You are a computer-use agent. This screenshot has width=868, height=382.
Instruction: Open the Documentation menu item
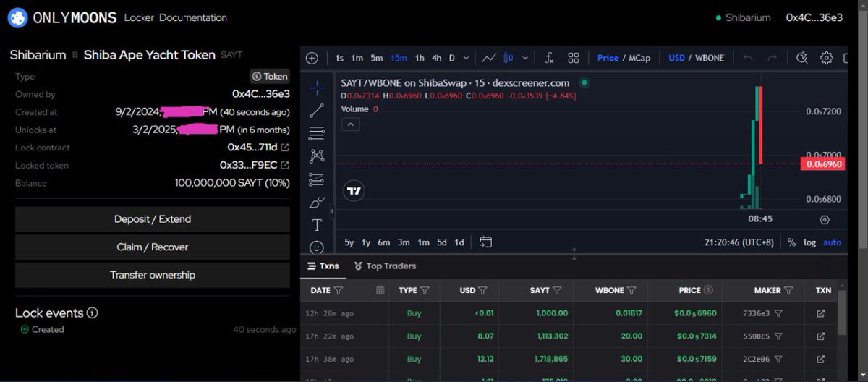click(193, 17)
